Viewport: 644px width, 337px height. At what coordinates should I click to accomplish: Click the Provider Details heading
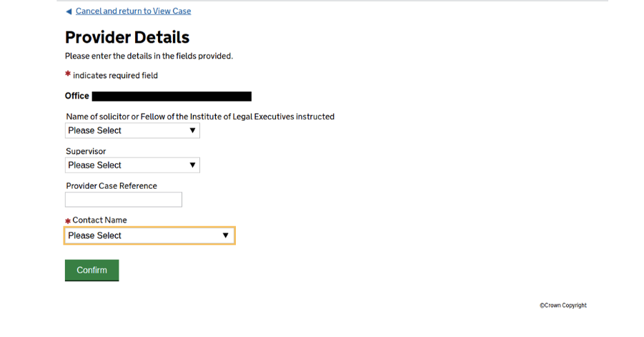point(127,37)
